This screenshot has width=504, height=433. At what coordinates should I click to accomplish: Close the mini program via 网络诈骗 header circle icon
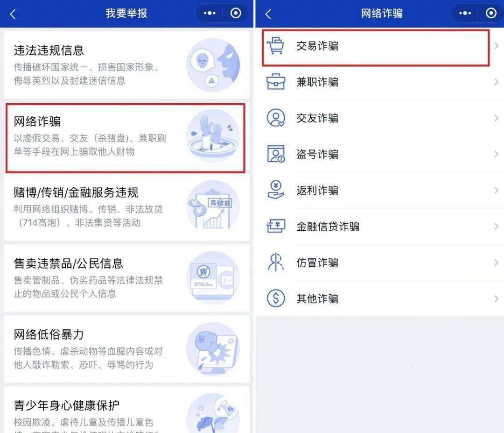click(491, 13)
